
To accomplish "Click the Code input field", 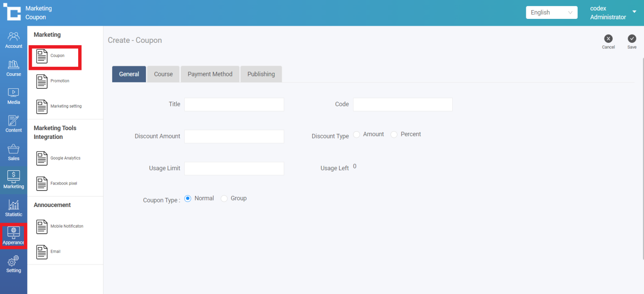I will tap(402, 104).
